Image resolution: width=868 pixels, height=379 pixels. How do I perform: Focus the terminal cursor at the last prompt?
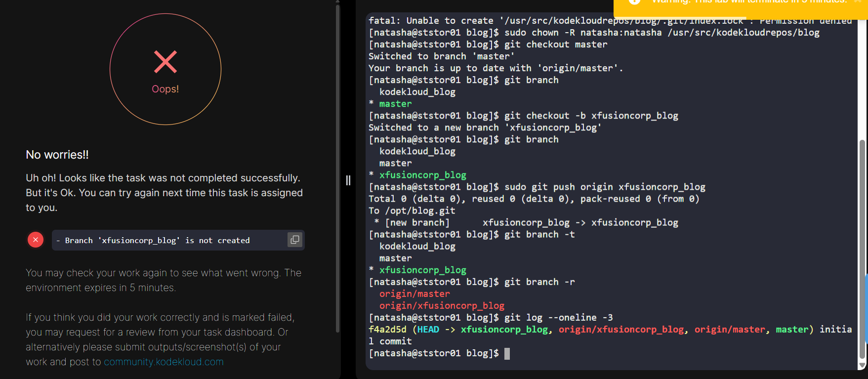tap(507, 353)
